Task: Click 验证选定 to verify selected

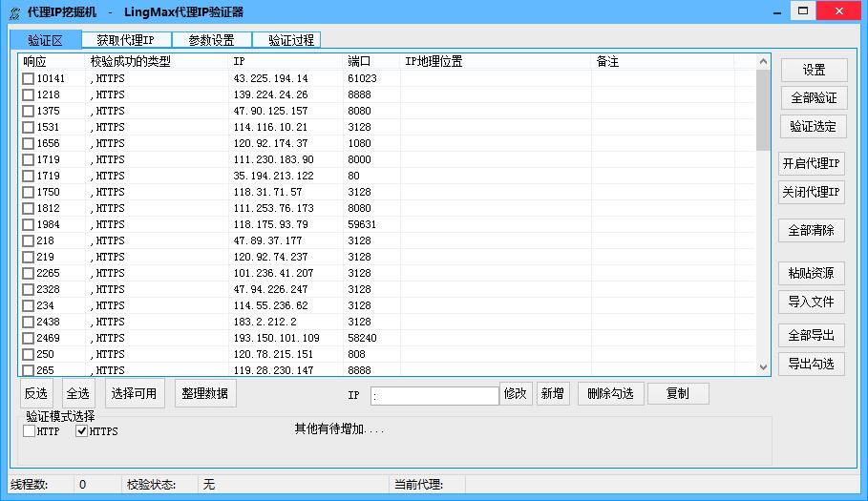Action: pos(814,127)
